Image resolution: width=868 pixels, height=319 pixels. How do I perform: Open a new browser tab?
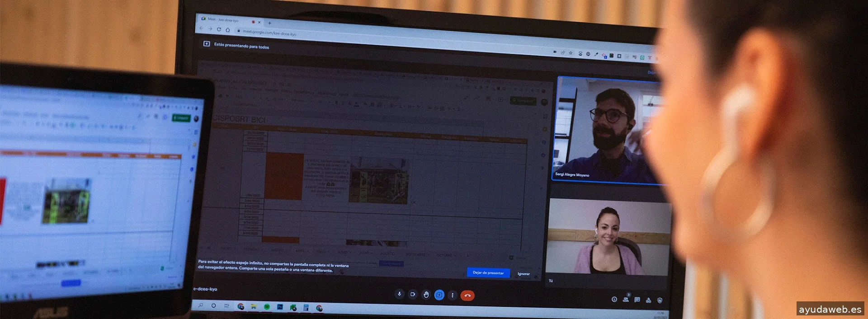coord(269,23)
